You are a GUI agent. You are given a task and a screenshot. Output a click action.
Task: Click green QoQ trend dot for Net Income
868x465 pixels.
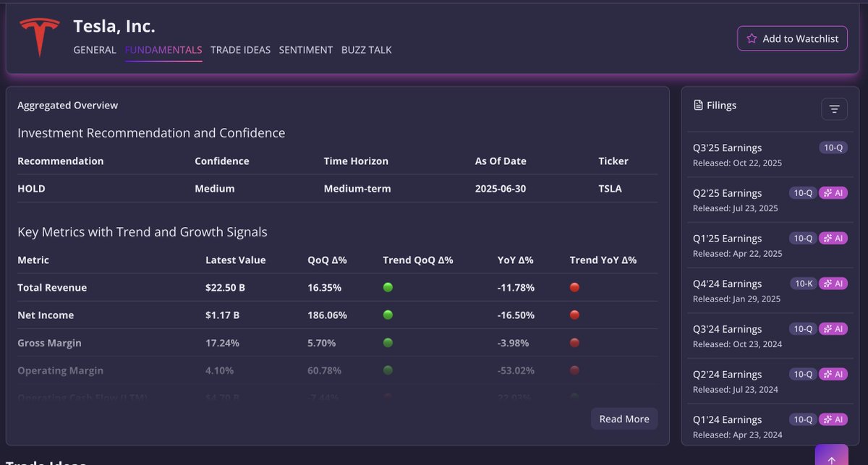click(388, 315)
